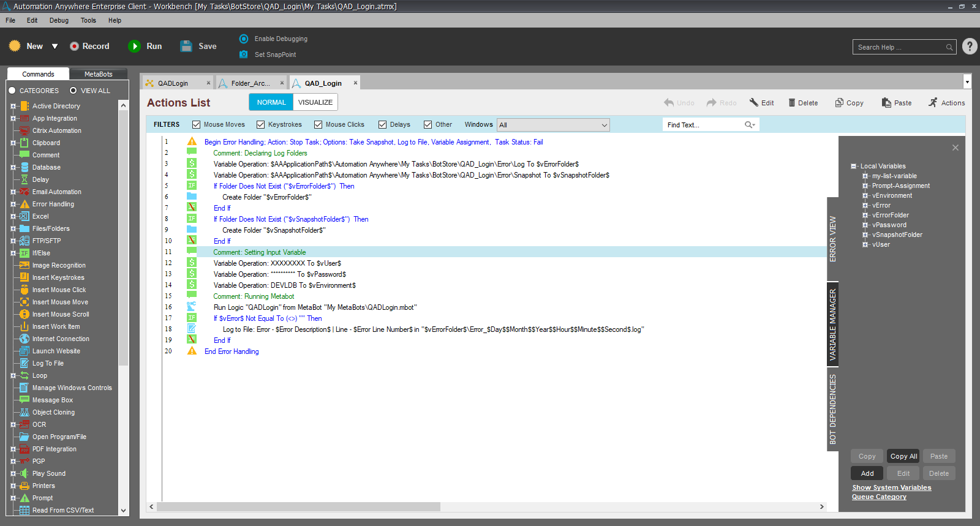
Task: Toggle the Keystrokes filter checkbox
Action: pyautogui.click(x=261, y=125)
